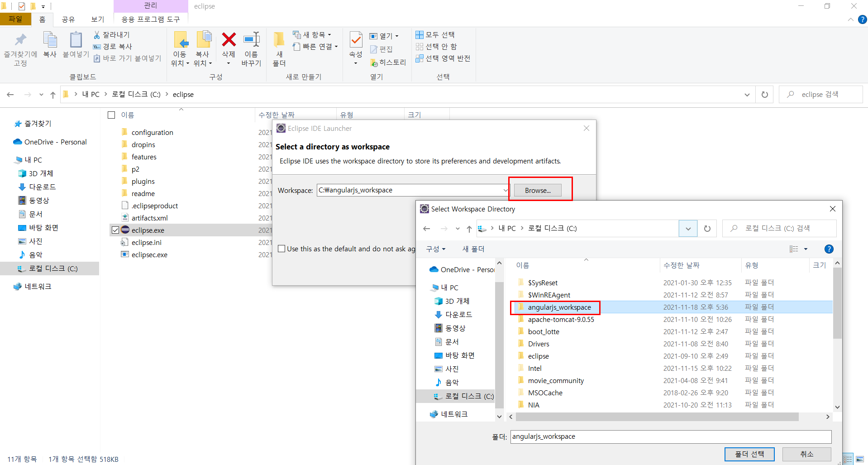Click 새 폴더 in workspace dialog toolbar
The height and width of the screenshot is (465, 868).
coord(473,249)
